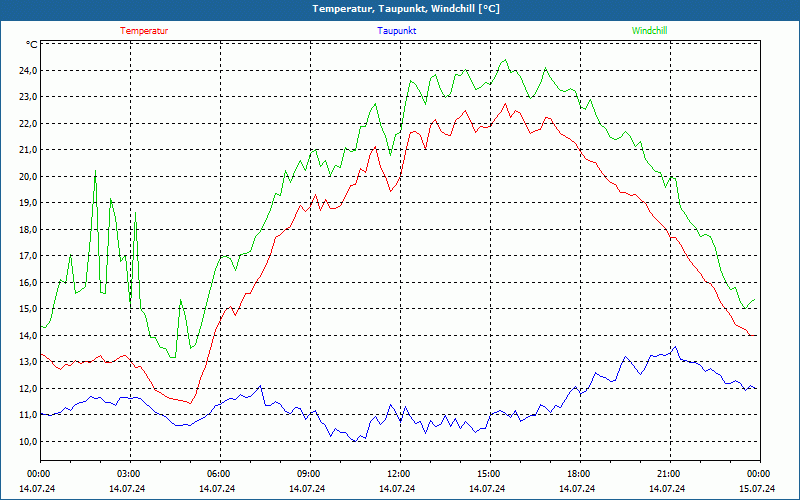Click the 15:00 time axis label

[488, 474]
